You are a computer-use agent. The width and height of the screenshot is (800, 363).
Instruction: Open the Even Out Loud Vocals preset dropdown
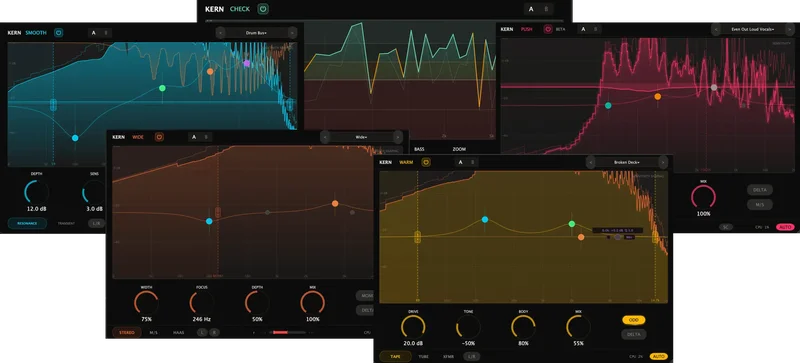coord(753,29)
